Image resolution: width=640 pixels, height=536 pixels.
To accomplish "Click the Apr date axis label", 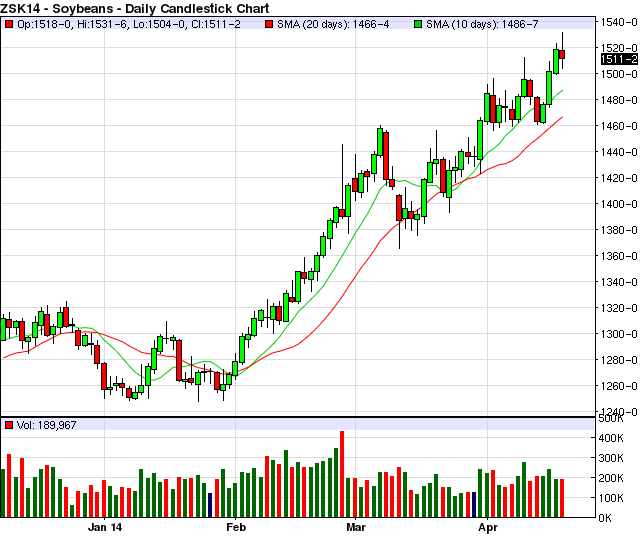I will pos(488,527).
